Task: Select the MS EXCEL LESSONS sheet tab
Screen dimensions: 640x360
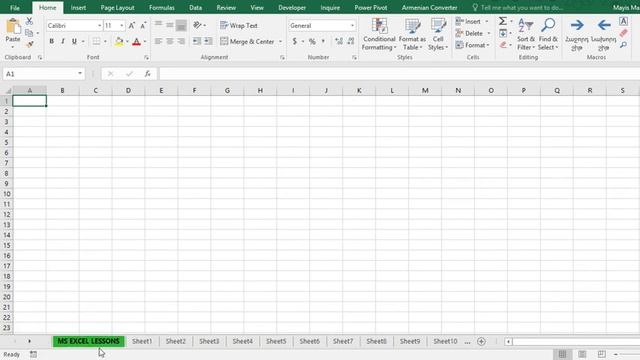Action: [89, 341]
